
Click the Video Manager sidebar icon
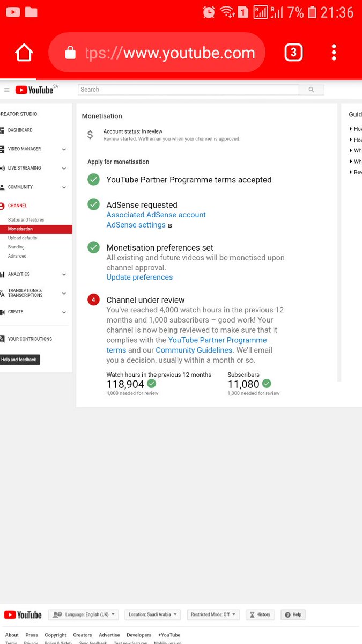pyautogui.click(x=2, y=149)
